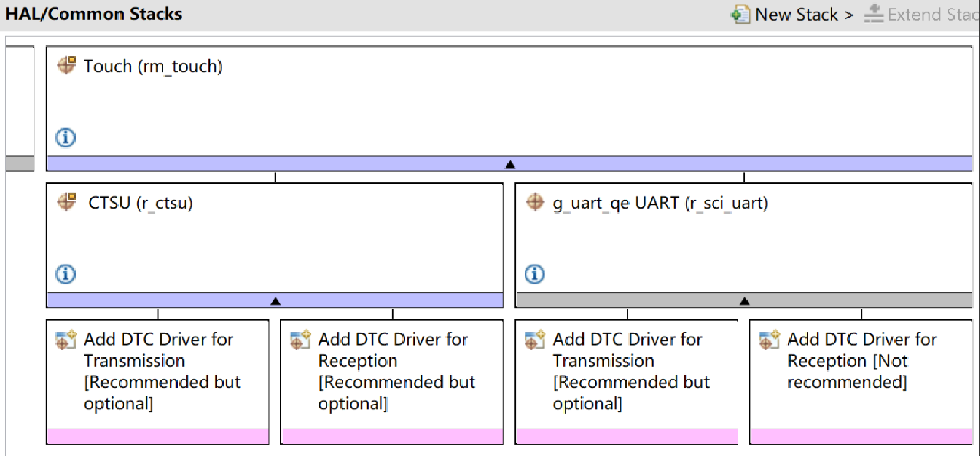
Task: Collapse the g_uart_qe UART stack arrow
Action: click(745, 301)
